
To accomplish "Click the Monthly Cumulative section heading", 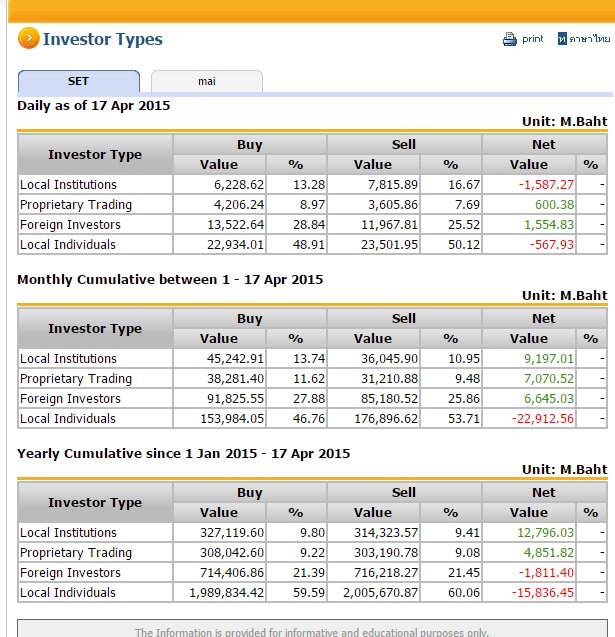I will click(x=170, y=280).
